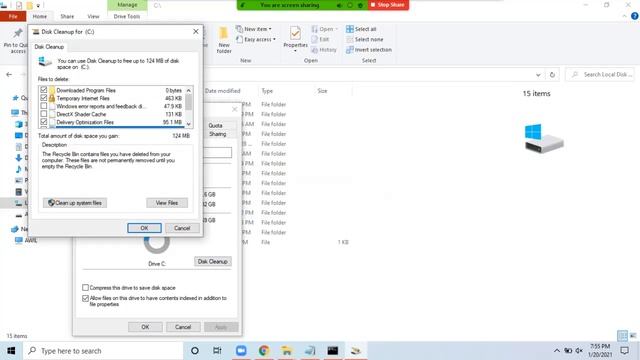This screenshot has width=640, height=360.
Task: Close the Disk Cleanup dialog
Action: (196, 31)
